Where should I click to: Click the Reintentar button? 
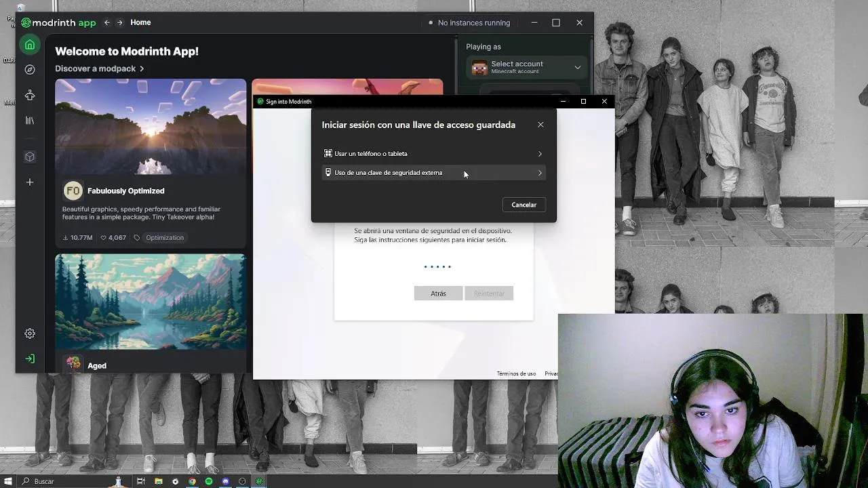(x=489, y=293)
